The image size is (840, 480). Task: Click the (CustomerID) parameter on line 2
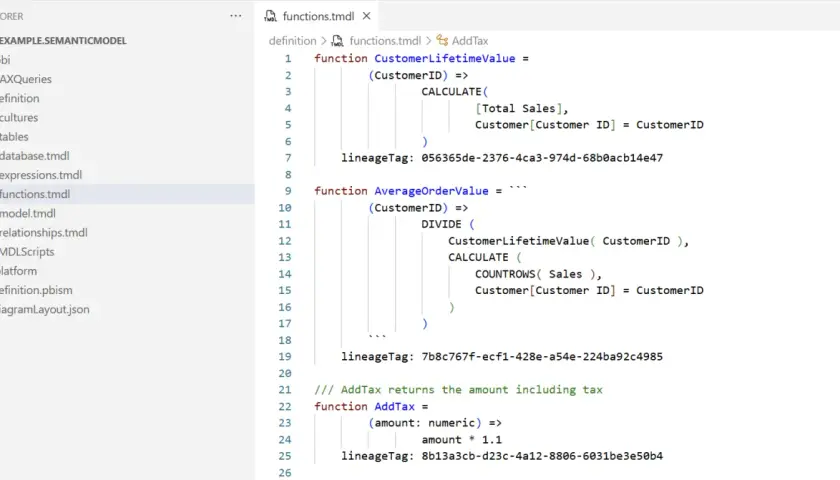point(408,76)
